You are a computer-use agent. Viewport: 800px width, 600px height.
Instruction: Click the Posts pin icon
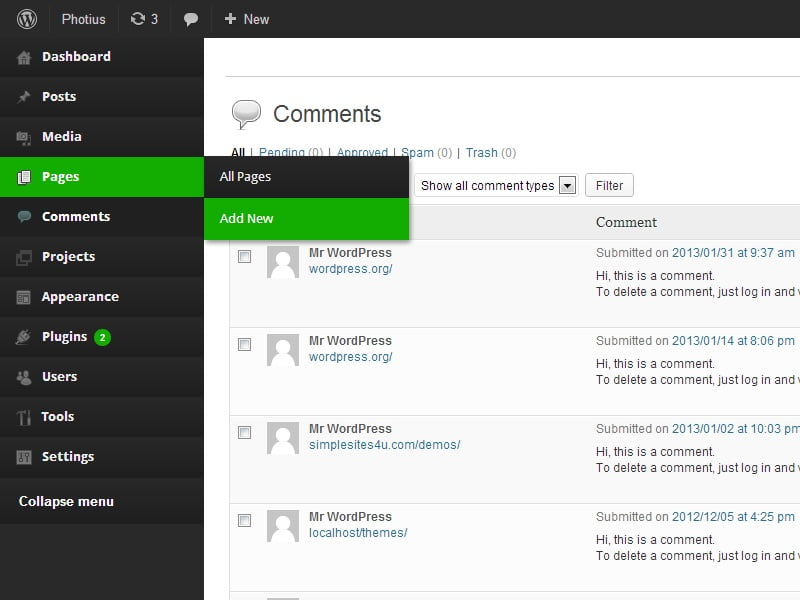23,97
